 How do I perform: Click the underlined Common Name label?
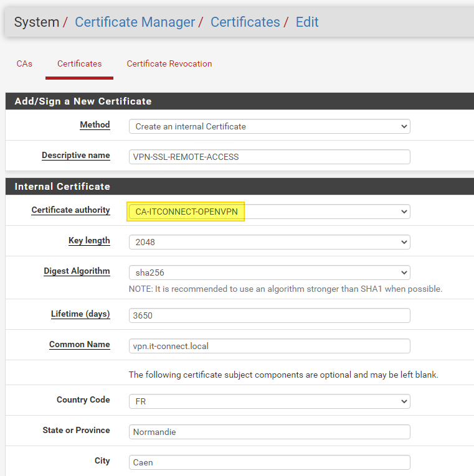point(80,345)
